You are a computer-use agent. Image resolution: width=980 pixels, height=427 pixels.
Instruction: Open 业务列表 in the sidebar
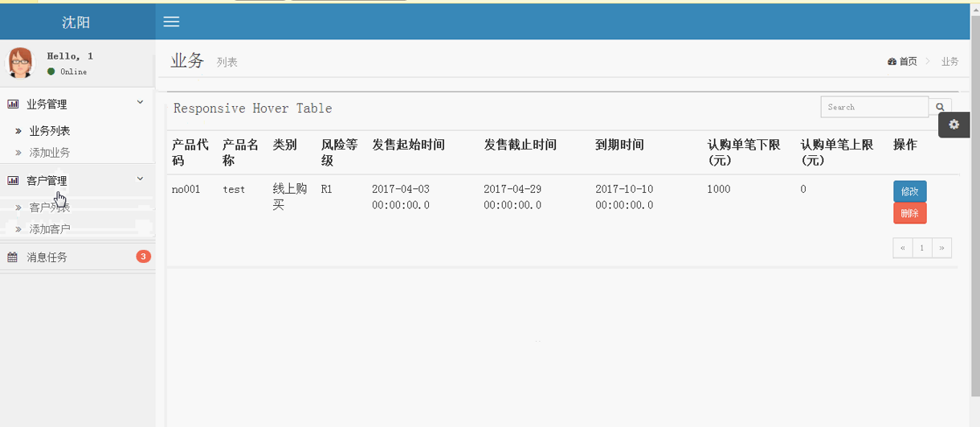(50, 131)
